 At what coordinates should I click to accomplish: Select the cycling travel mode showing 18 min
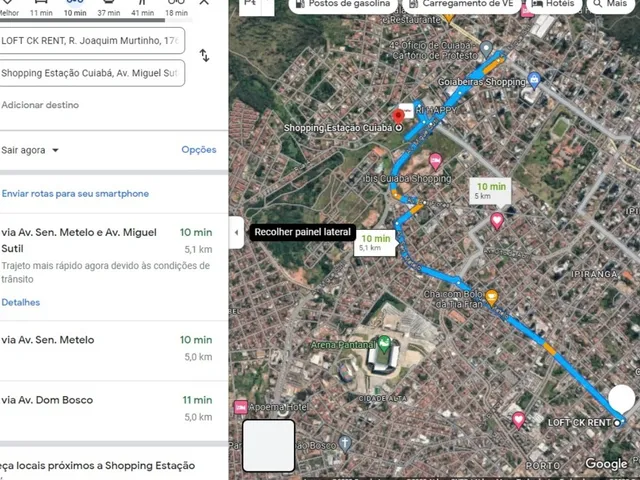[x=176, y=8]
